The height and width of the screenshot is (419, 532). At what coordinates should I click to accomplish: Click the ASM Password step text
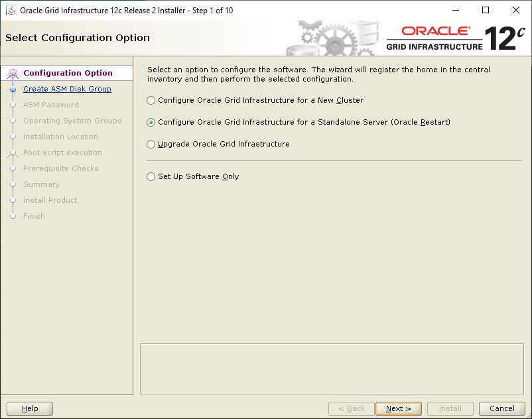coord(51,105)
